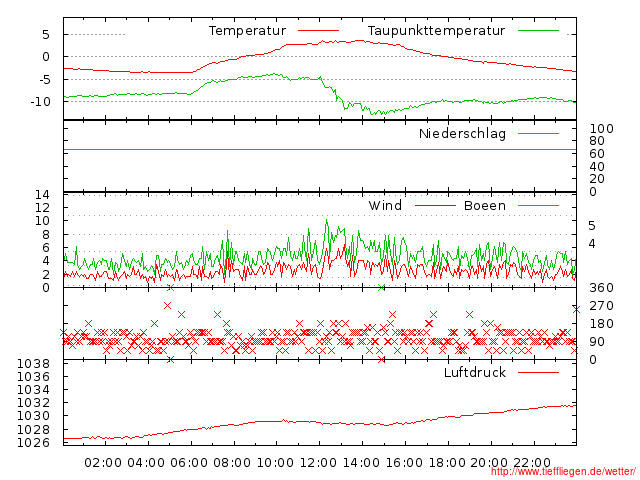
Task: Click the 1026 pressure axis value
Action: (33, 442)
